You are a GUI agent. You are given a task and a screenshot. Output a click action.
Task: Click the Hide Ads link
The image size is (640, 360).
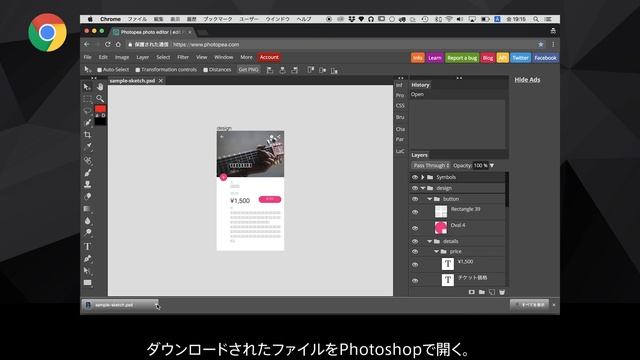point(527,80)
